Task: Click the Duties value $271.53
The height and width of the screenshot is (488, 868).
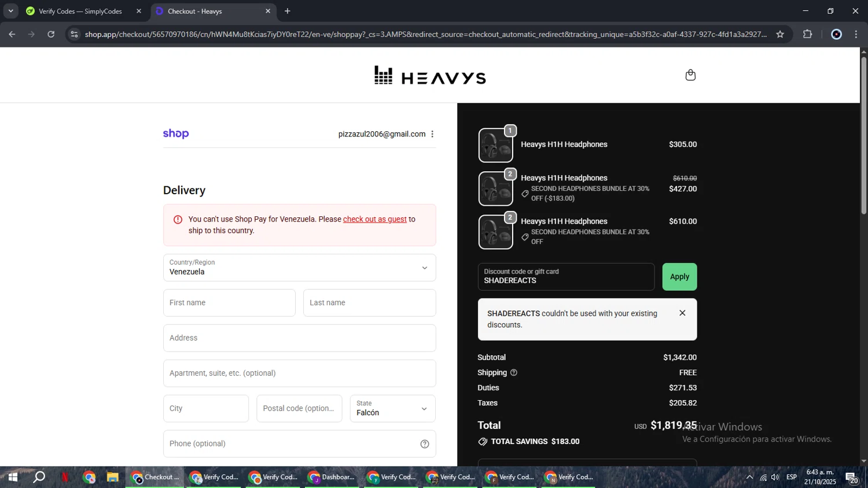Action: (x=683, y=388)
